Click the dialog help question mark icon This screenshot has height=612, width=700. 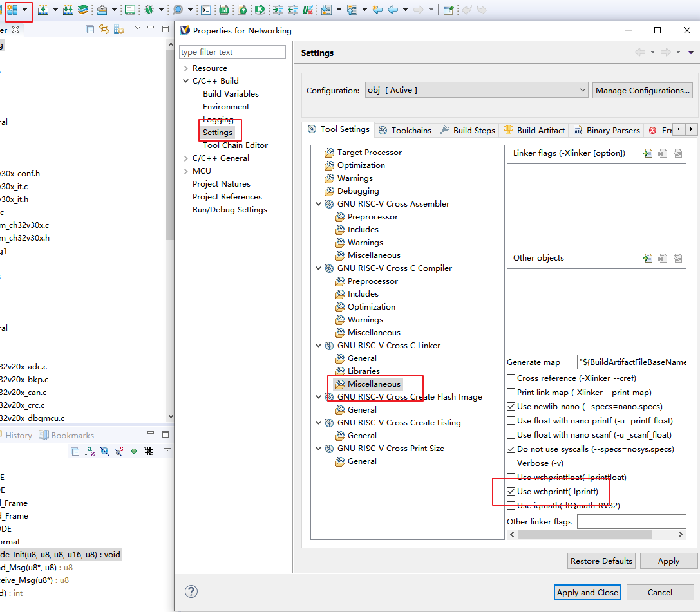pyautogui.click(x=191, y=591)
